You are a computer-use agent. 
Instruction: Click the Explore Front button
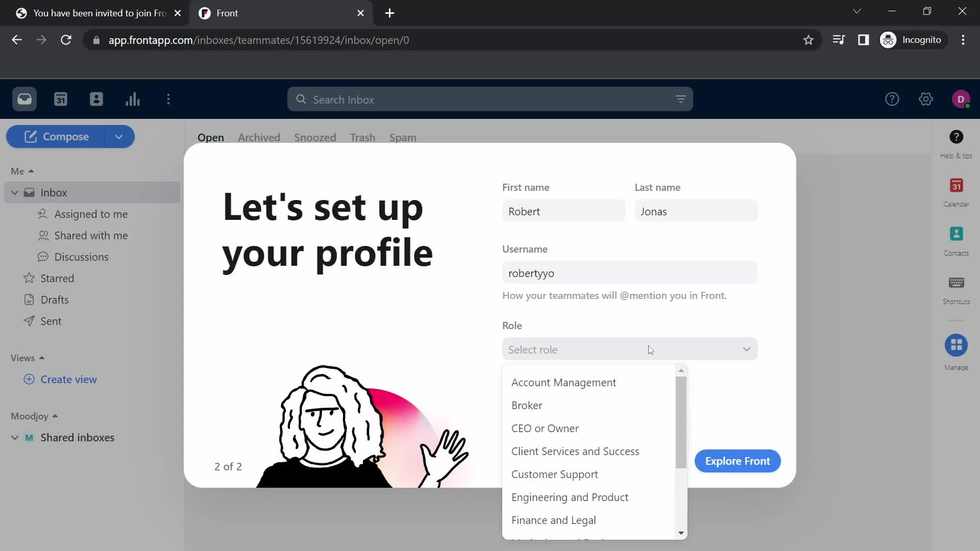pyautogui.click(x=737, y=461)
